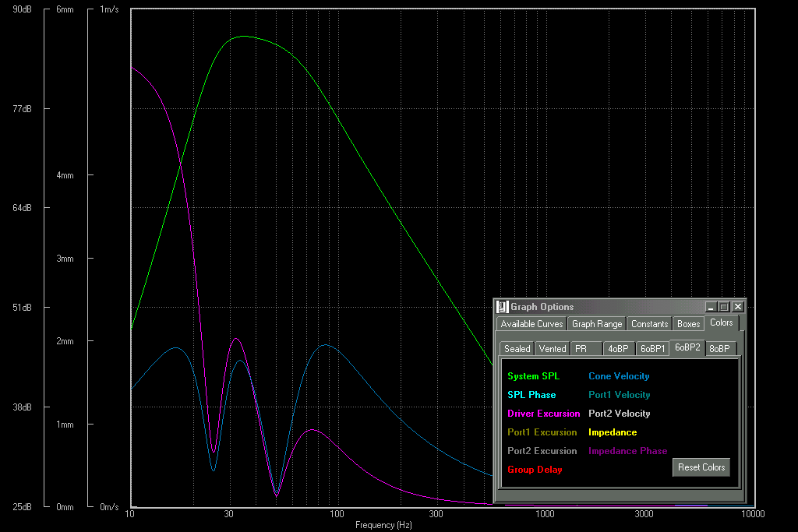Click the Graph Options window icon

click(503, 307)
